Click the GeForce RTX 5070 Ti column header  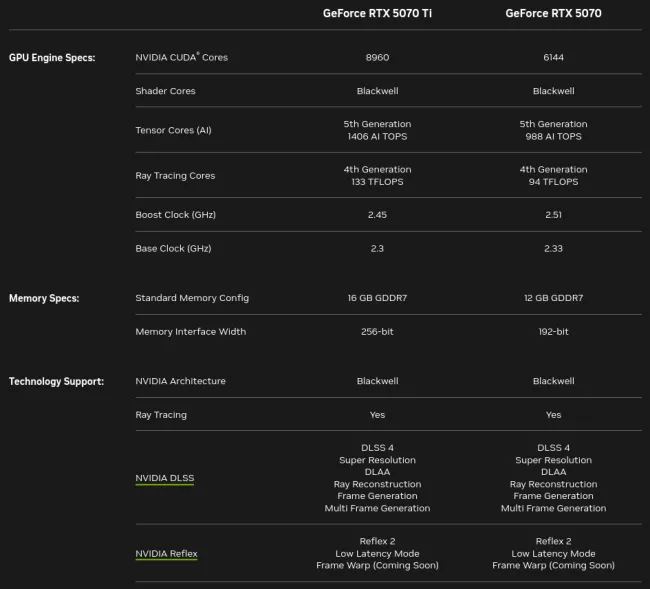point(377,14)
